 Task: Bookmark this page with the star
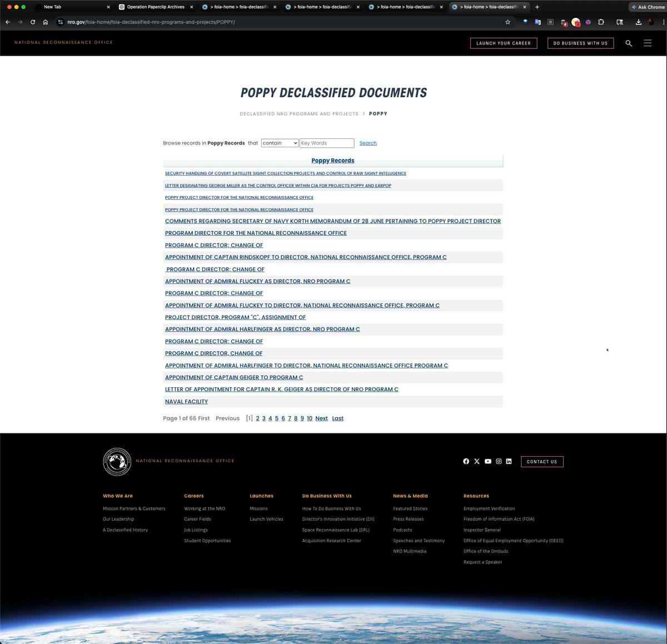[x=507, y=22]
